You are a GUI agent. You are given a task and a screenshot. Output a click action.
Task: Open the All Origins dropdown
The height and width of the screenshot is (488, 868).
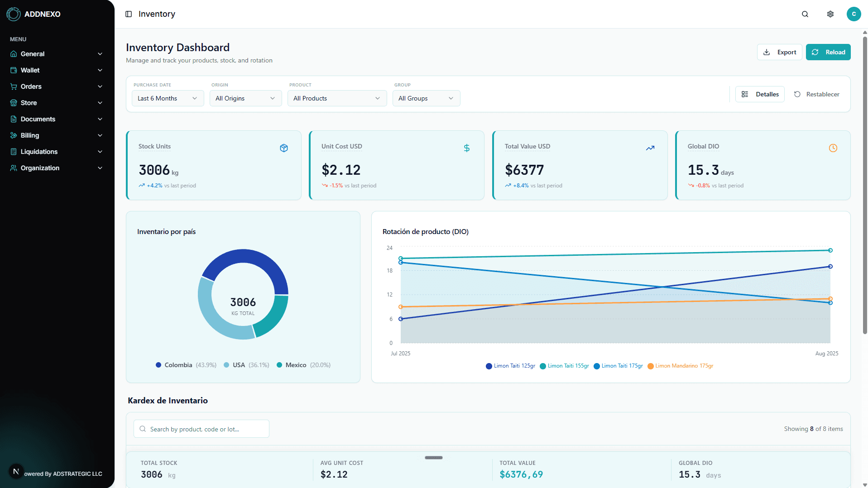(x=245, y=98)
